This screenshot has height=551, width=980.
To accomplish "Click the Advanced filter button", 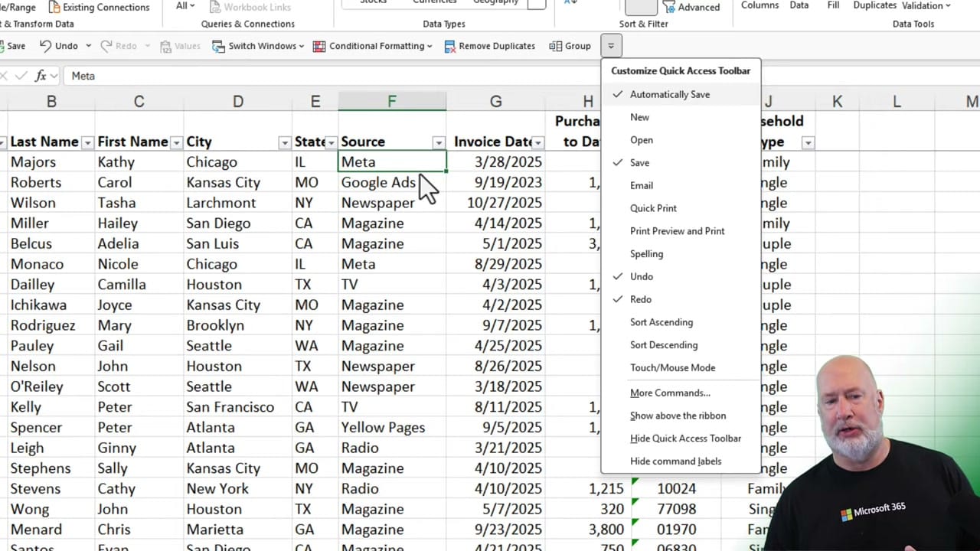I will coord(691,8).
